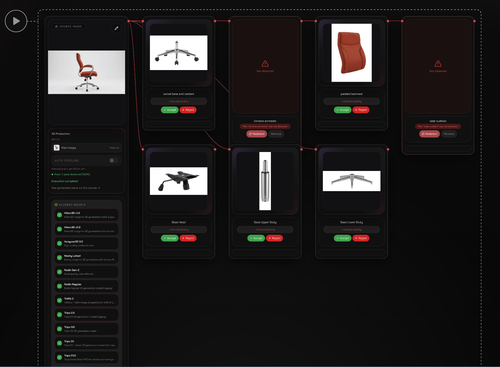Evaluate quality of Base Upper Body
This screenshot has width=500, height=367.
[265, 230]
